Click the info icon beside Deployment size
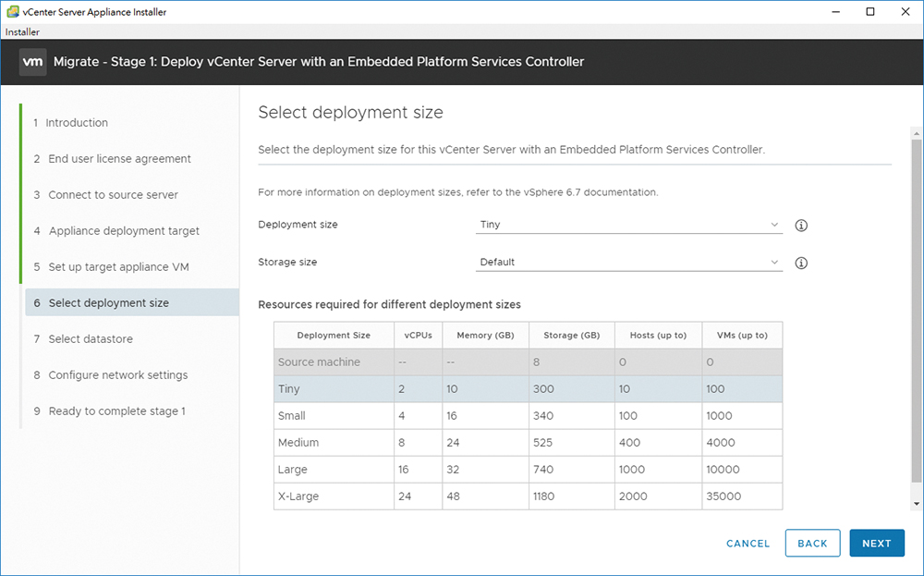The image size is (924, 576). coord(801,226)
